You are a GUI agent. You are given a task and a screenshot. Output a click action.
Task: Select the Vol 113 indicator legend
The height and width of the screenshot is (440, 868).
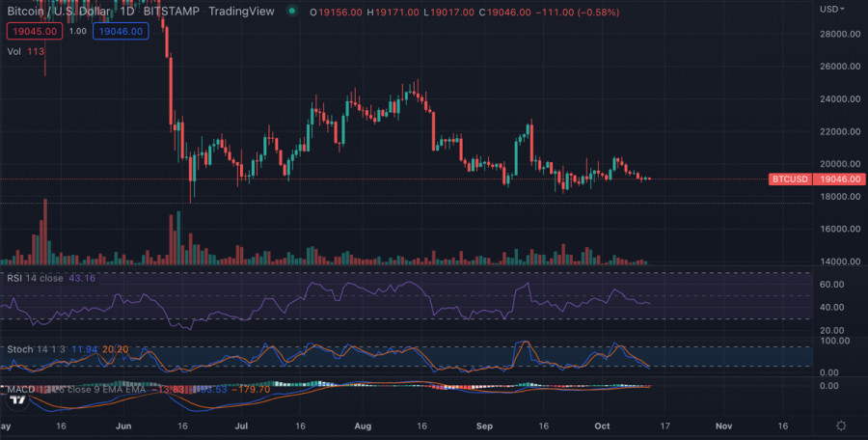(25, 51)
